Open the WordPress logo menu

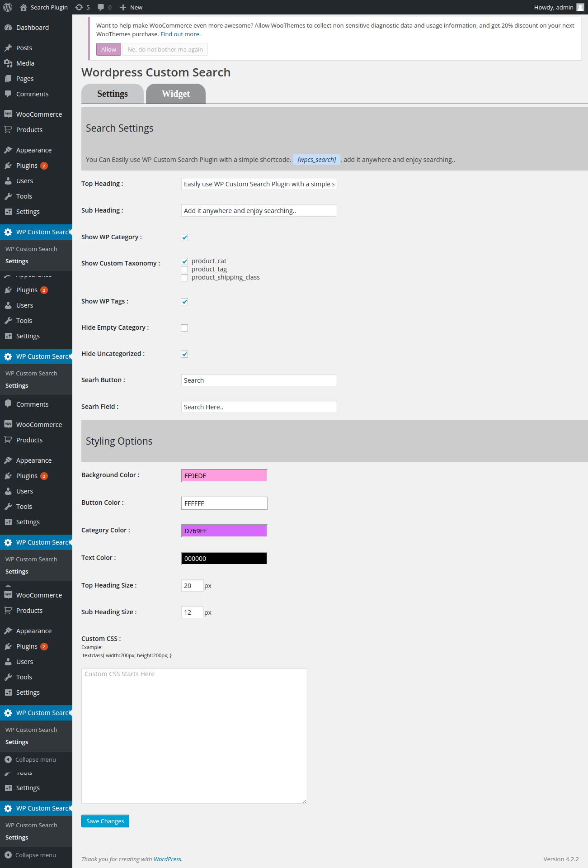click(8, 7)
